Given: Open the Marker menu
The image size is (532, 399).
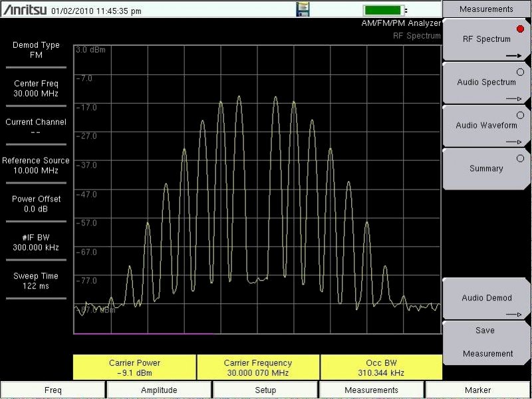Looking at the screenshot, I should [x=477, y=390].
